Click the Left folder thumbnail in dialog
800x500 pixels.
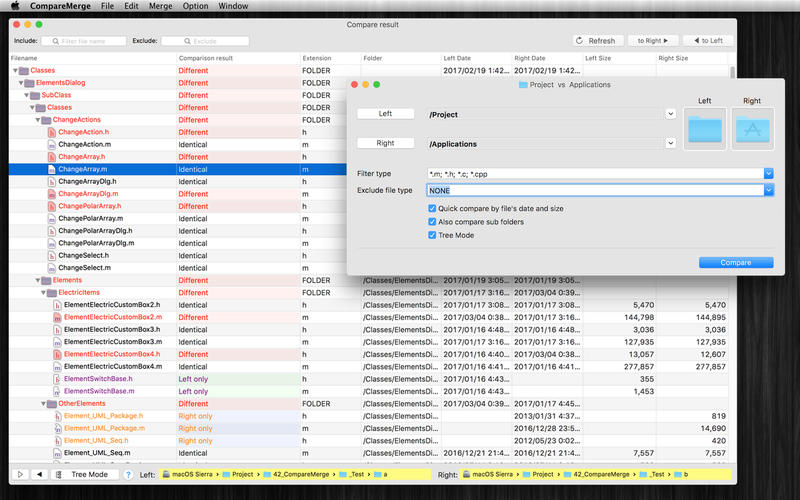click(705, 129)
